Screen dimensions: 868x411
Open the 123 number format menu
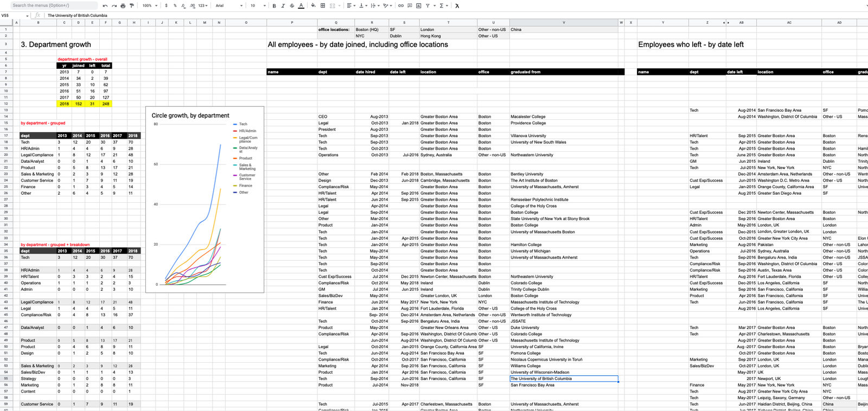[x=203, y=5]
